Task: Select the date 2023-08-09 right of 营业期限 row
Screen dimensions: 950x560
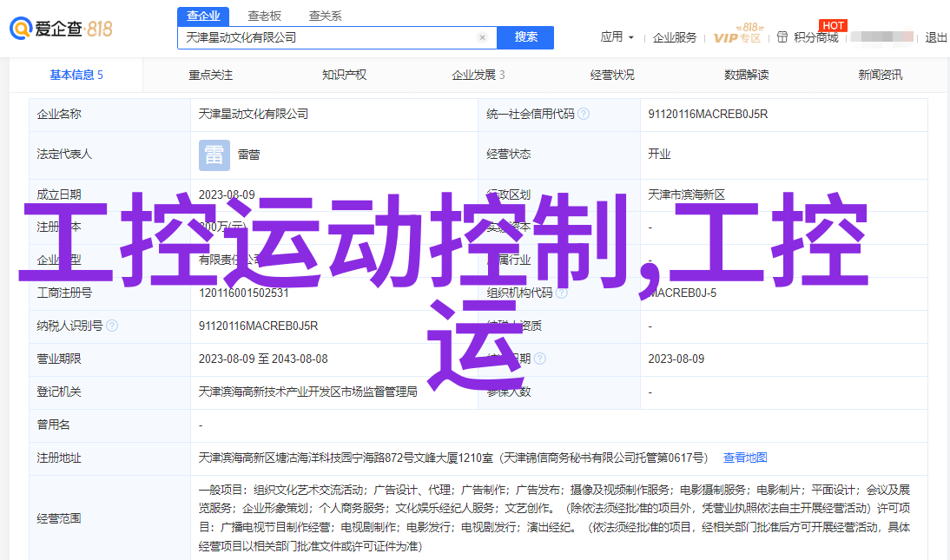Action: [676, 359]
